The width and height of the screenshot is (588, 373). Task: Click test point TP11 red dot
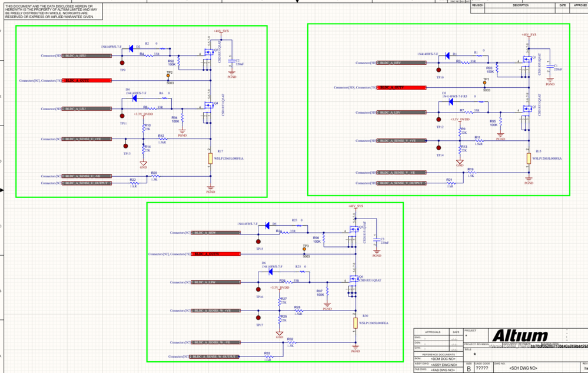122,116
